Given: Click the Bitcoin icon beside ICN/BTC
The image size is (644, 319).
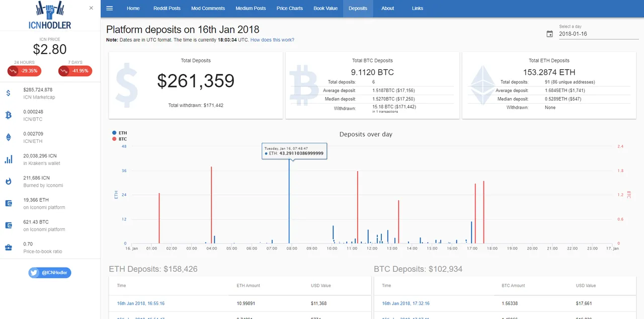Looking at the screenshot, I should [x=9, y=115].
